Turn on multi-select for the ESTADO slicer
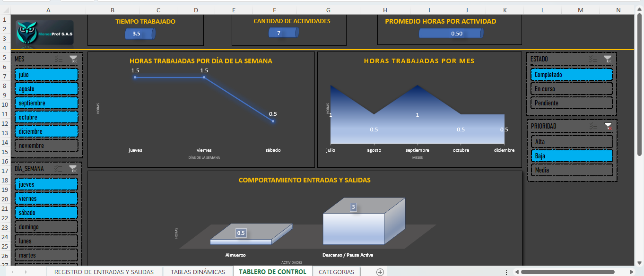 click(x=593, y=59)
